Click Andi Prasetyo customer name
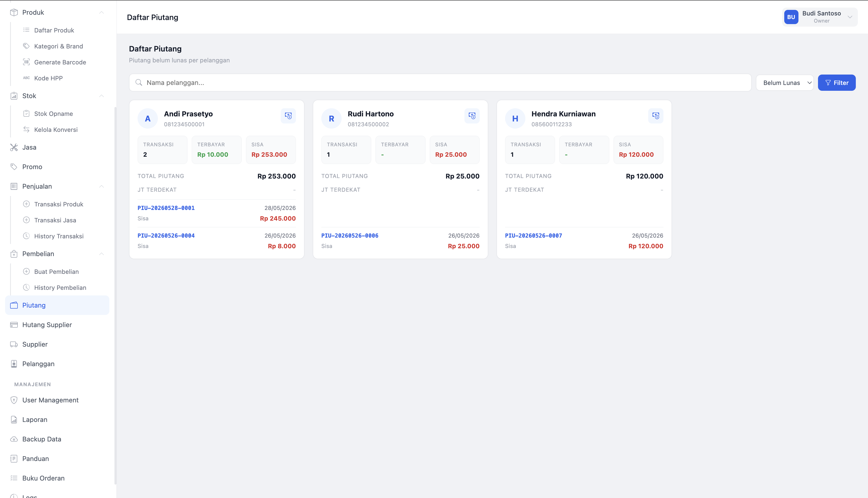This screenshot has width=868, height=498. point(188,114)
